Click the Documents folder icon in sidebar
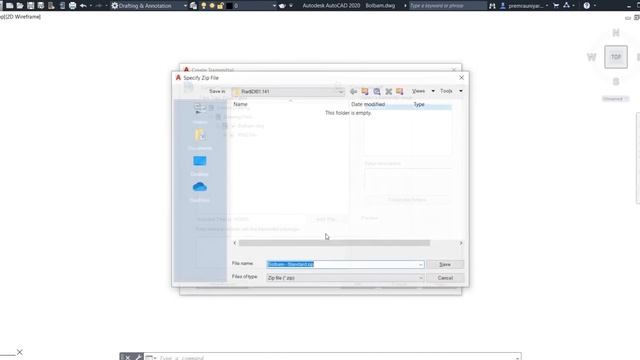This screenshot has width=640, height=360. (x=200, y=135)
